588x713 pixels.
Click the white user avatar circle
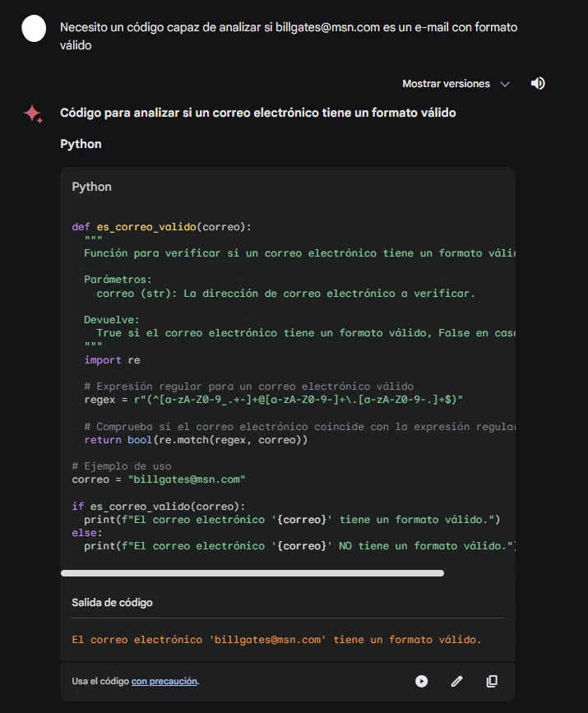pos(34,29)
